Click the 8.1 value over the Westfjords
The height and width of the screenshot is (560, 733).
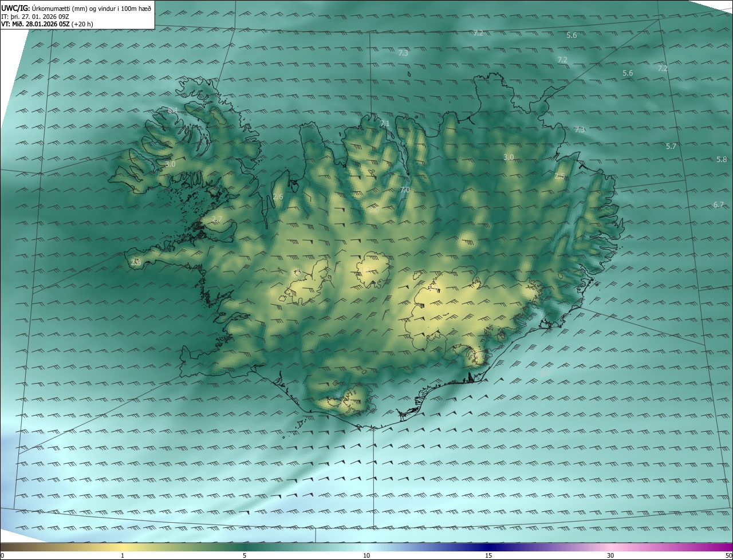point(172,111)
